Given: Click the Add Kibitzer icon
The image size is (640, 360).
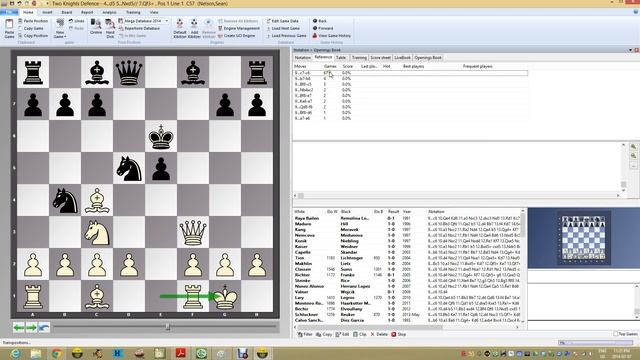Looking at the screenshot, I should pos(194,24).
